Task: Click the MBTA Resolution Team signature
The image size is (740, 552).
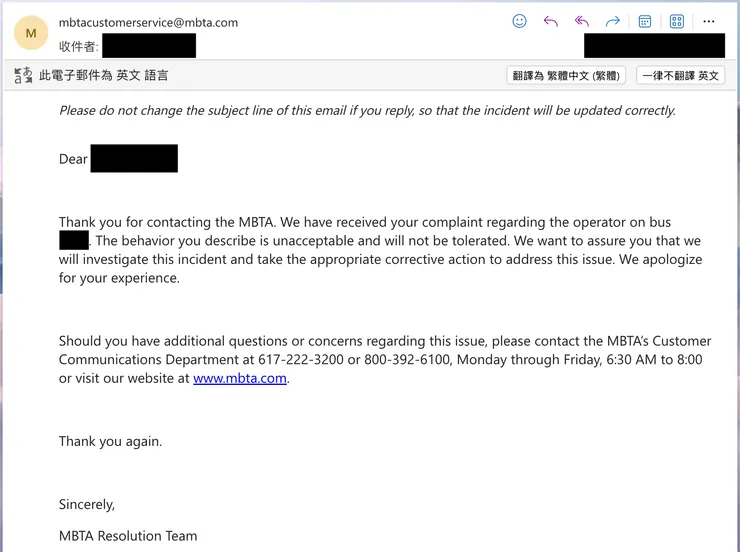Action: tap(128, 536)
